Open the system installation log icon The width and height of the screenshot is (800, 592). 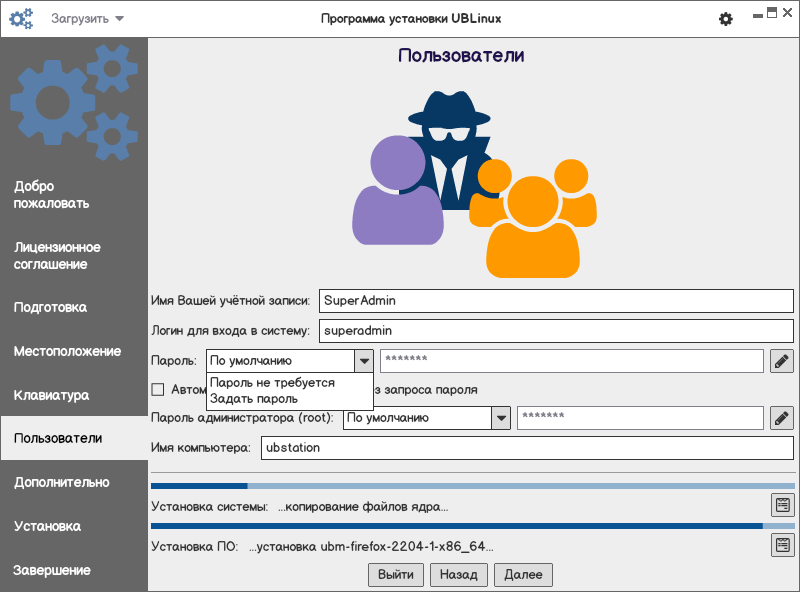point(783,505)
